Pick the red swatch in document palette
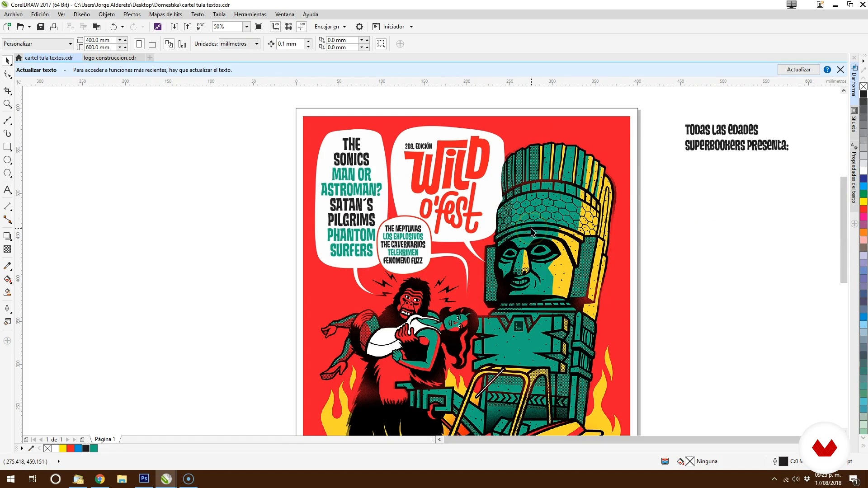The width and height of the screenshot is (868, 488). [71, 448]
